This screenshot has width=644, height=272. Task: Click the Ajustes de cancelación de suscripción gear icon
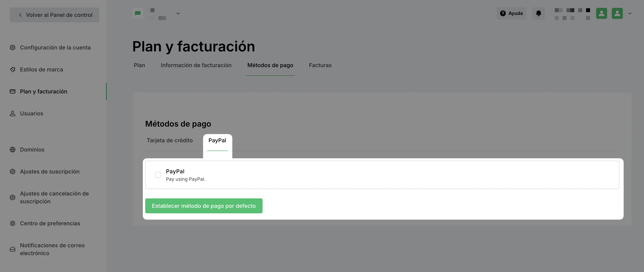[x=13, y=197]
